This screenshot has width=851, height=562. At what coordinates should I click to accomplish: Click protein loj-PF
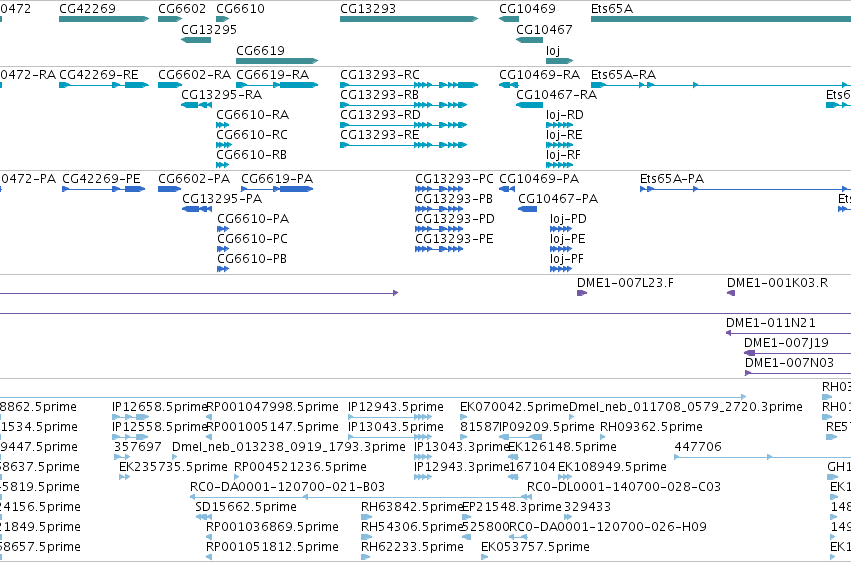pyautogui.click(x=561, y=269)
